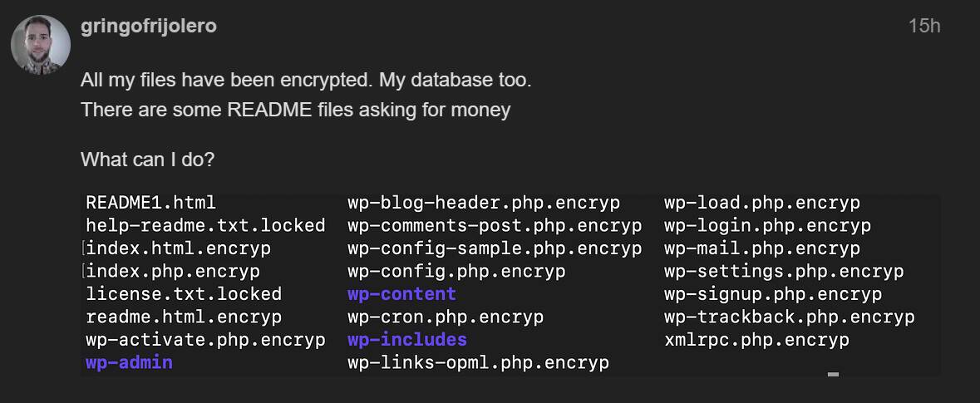Click the 15h post timestamp
Viewport: 980px width, 403px height.
pos(924,27)
